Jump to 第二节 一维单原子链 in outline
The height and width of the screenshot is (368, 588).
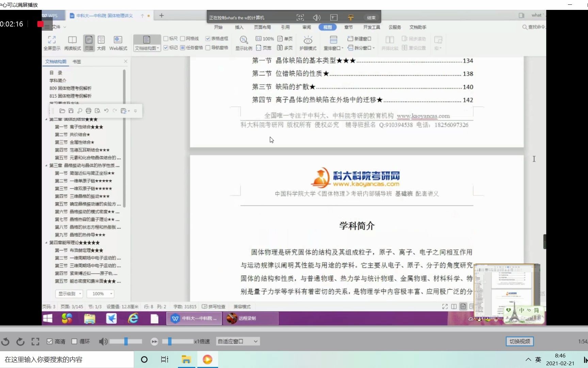83,181
